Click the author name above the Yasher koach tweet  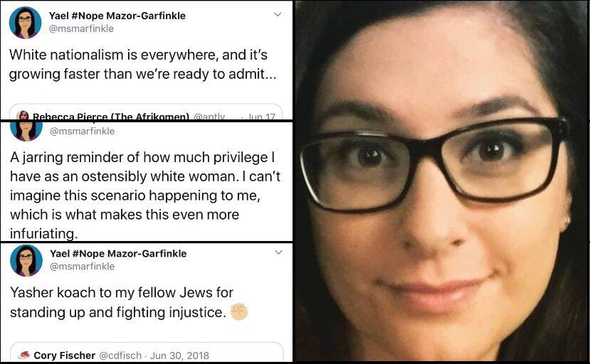118,253
